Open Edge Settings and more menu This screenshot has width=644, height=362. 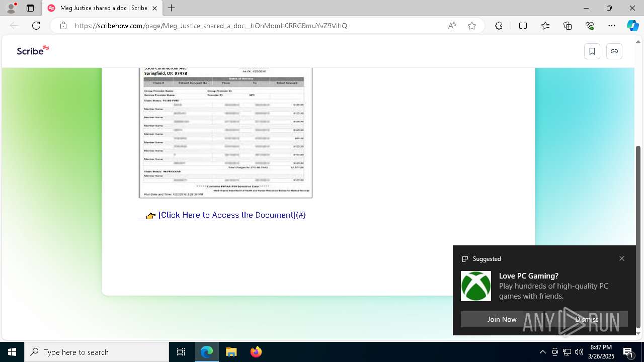pyautogui.click(x=612, y=26)
